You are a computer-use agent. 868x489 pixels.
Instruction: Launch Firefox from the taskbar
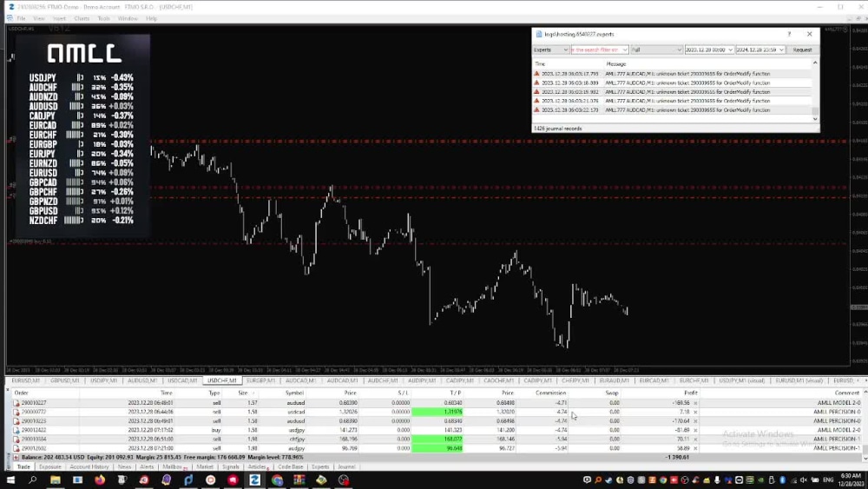coord(100,480)
